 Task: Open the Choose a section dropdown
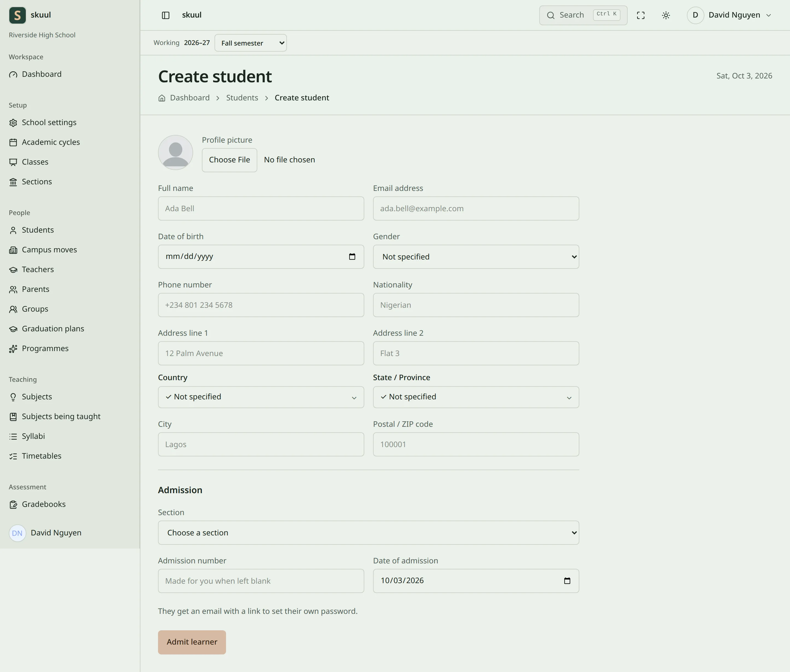pyautogui.click(x=368, y=533)
